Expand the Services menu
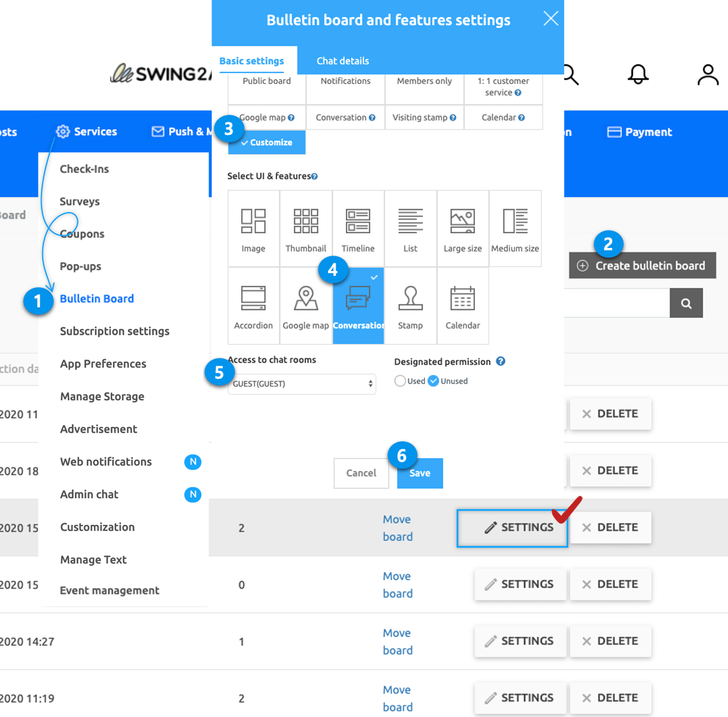The width and height of the screenshot is (728, 717). click(x=87, y=131)
